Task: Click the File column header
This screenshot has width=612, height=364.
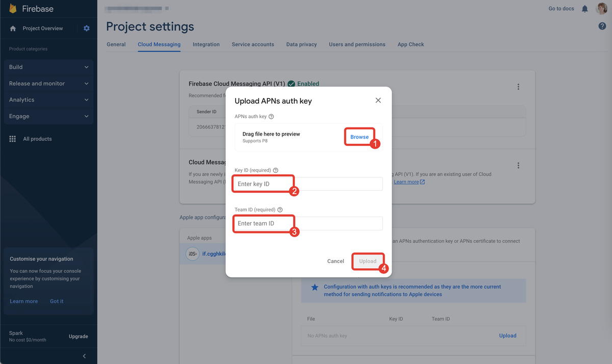Action: click(311, 319)
